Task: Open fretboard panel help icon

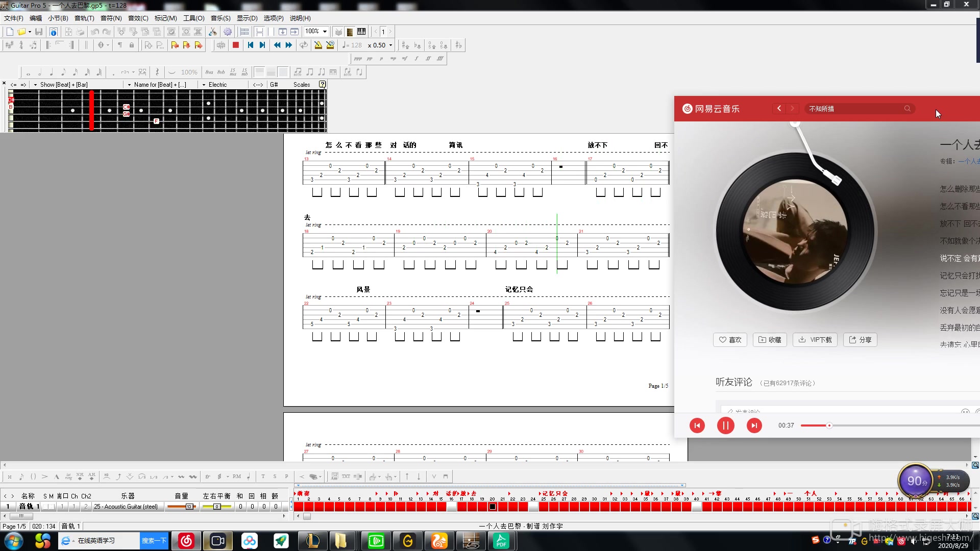Action: tap(322, 84)
